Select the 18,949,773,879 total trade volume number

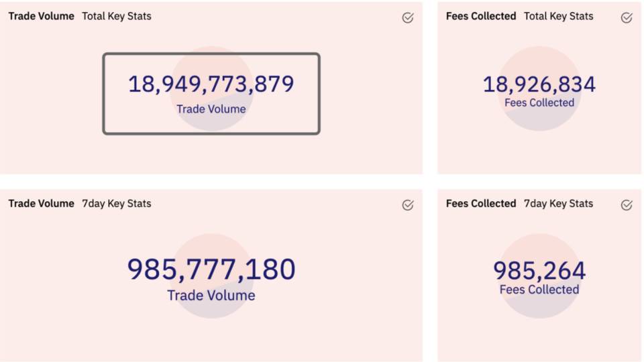tap(211, 84)
